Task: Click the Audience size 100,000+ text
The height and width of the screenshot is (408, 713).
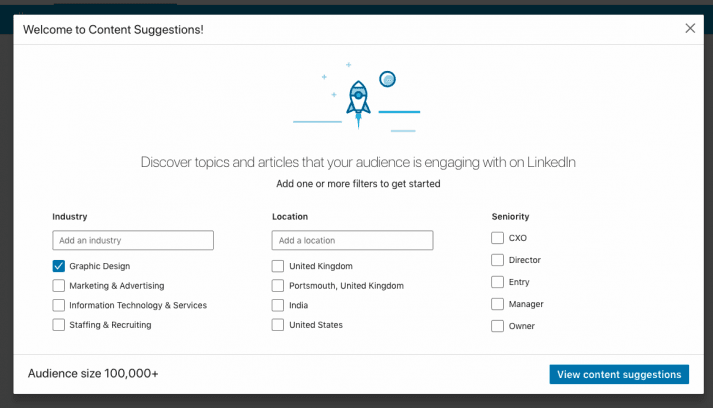Action: (x=93, y=374)
